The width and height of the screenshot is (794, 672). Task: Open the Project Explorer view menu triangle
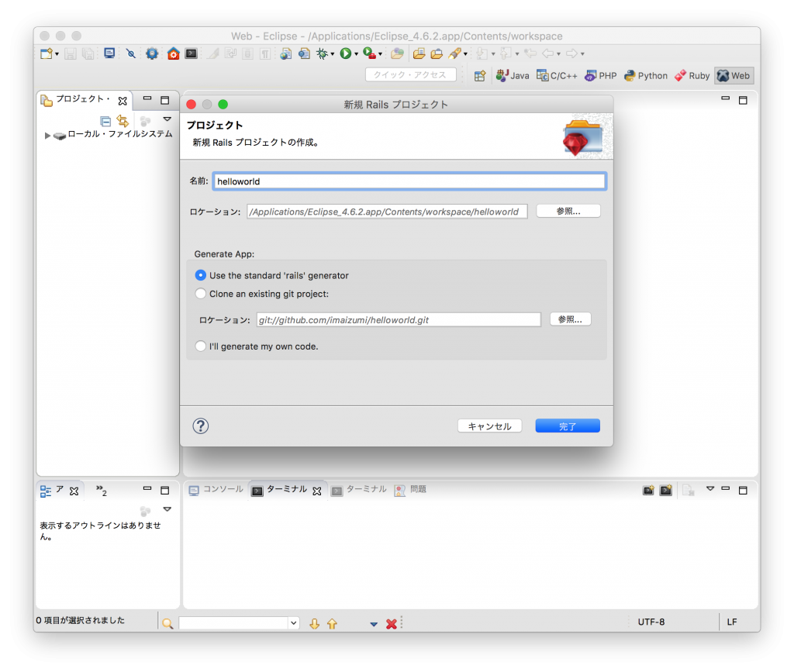pos(167,119)
